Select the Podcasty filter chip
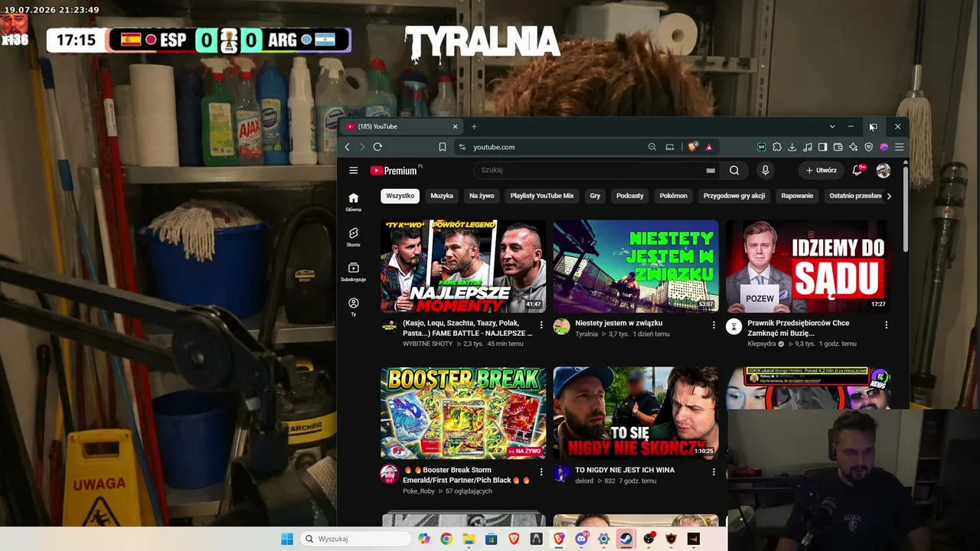This screenshot has height=551, width=980. tap(630, 196)
